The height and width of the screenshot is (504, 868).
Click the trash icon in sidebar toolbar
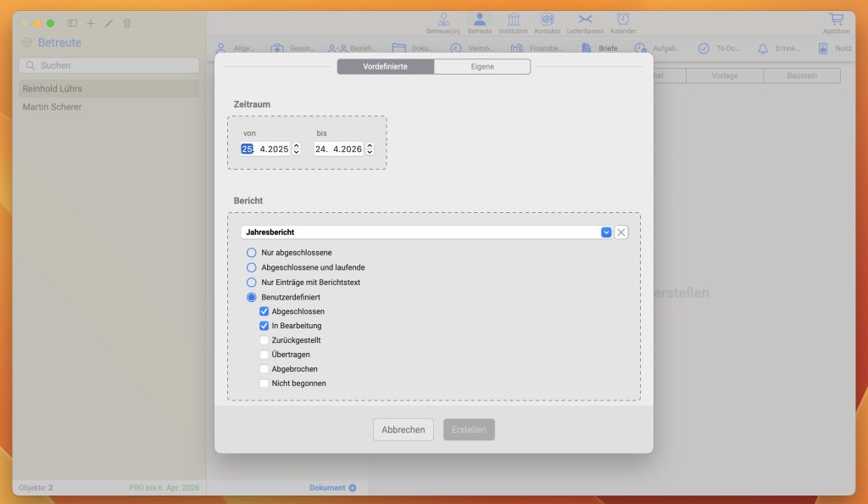point(127,24)
